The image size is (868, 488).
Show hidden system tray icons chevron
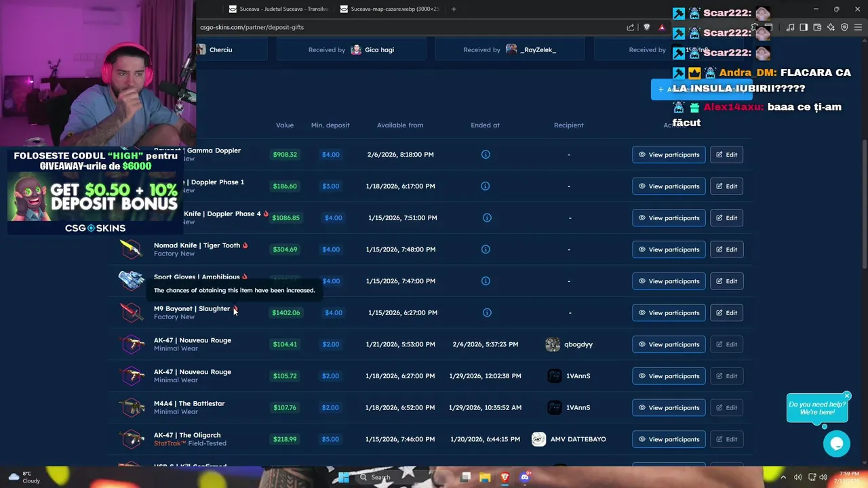[x=783, y=477]
